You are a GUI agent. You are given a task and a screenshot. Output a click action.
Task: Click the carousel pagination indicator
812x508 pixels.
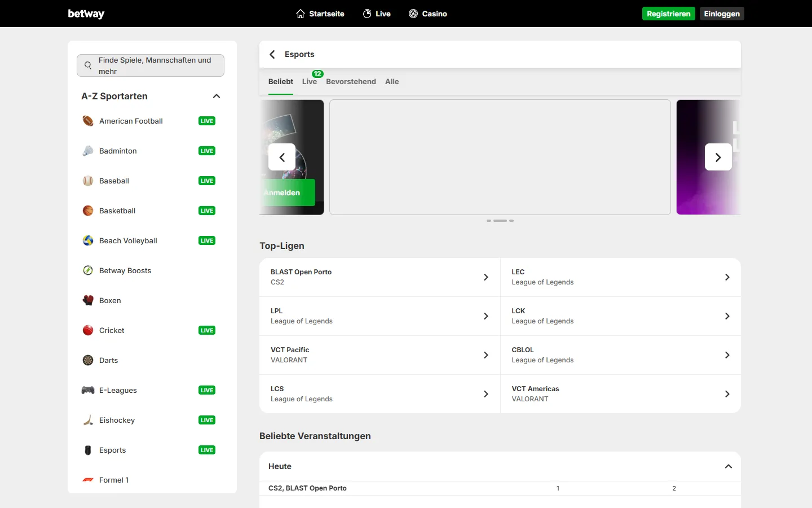point(500,221)
